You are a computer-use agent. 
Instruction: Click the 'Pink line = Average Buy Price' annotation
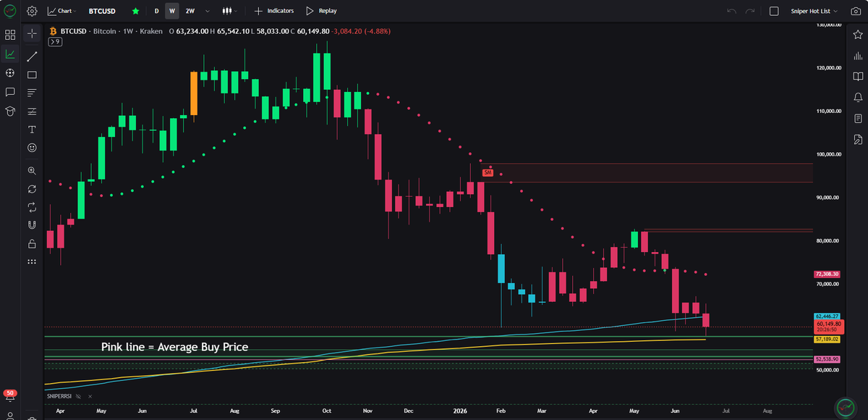click(174, 348)
